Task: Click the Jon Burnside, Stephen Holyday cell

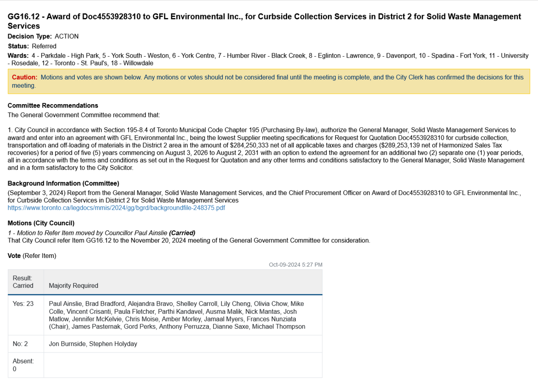Action: click(93, 344)
